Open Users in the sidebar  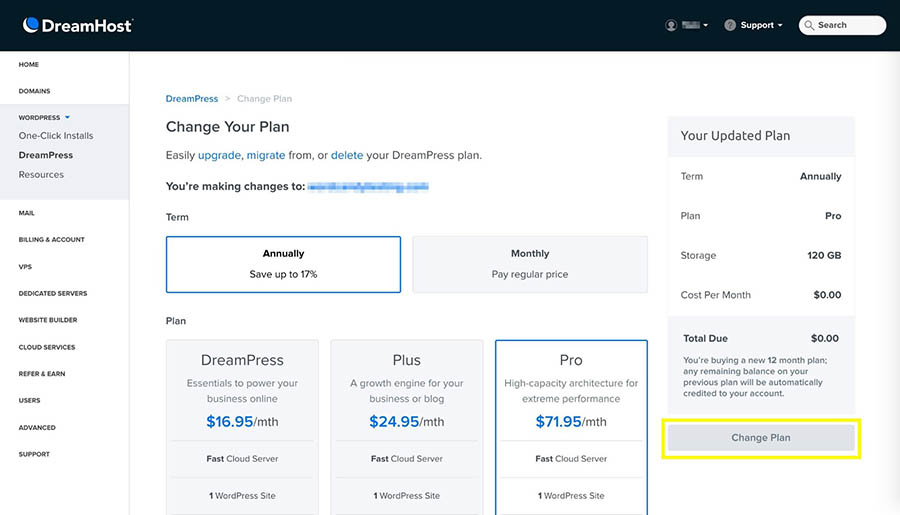coord(29,400)
